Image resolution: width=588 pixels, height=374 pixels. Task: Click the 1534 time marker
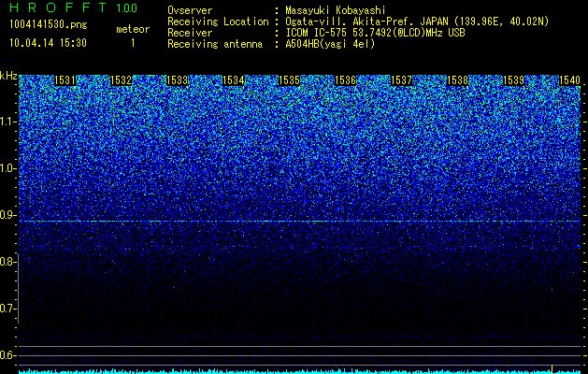(233, 80)
